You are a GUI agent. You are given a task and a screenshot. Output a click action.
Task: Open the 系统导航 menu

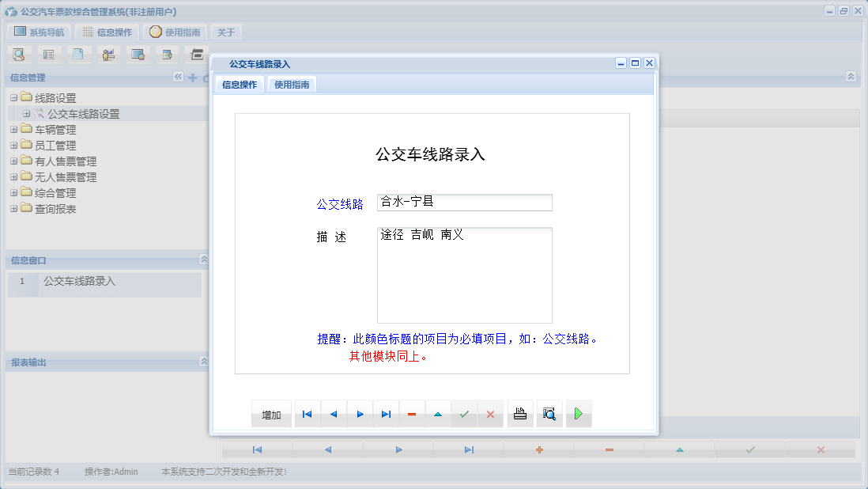(38, 32)
